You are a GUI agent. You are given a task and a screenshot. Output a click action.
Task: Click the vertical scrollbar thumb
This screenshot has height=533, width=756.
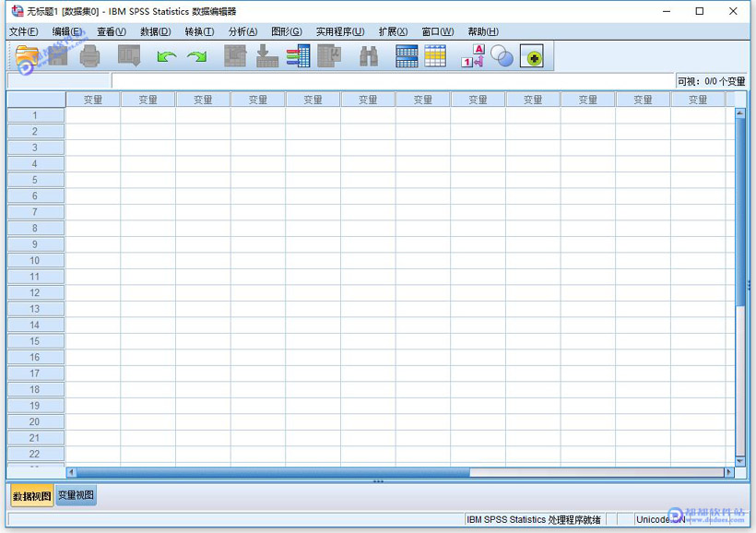pos(740,212)
